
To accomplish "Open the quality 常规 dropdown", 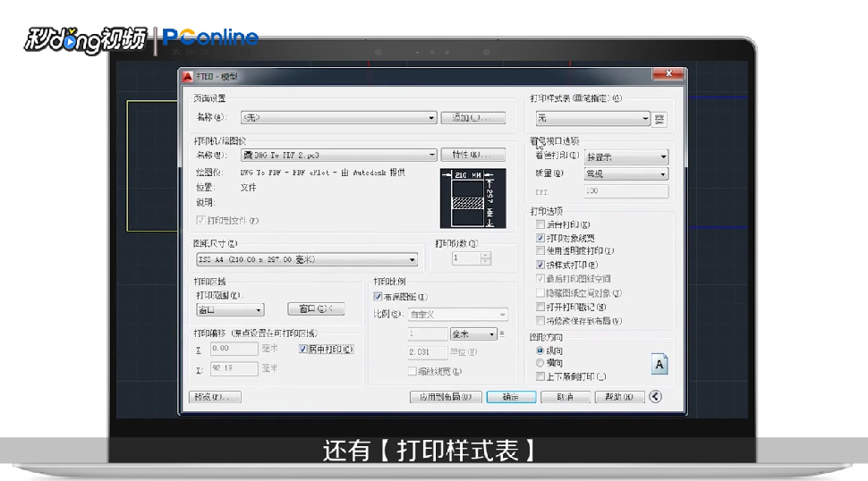I will (626, 174).
